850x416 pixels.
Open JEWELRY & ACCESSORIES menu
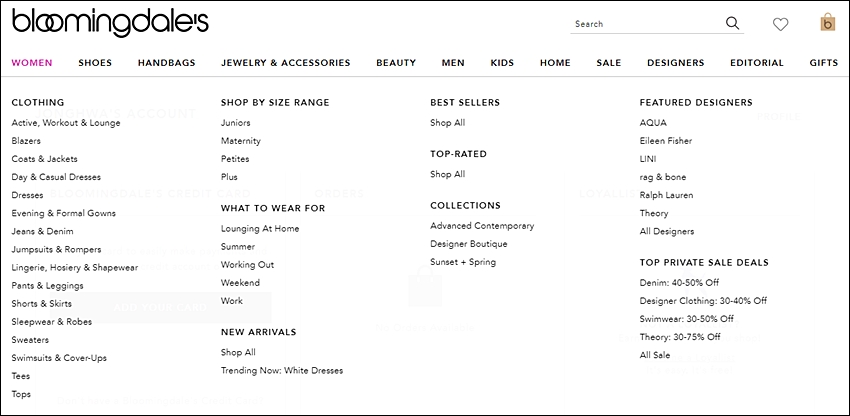point(286,63)
